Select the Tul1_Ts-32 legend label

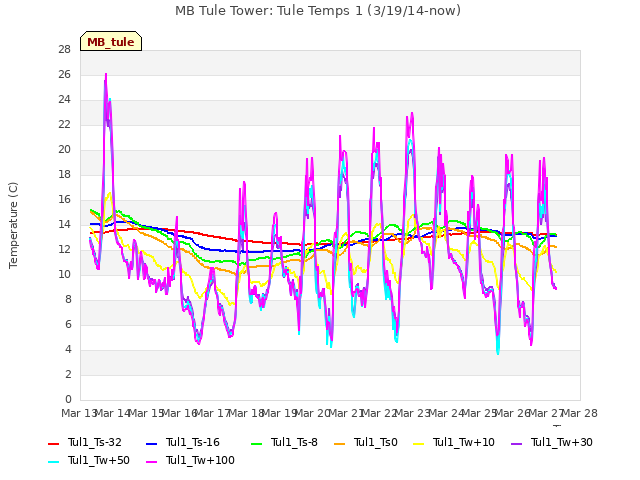tap(95, 442)
